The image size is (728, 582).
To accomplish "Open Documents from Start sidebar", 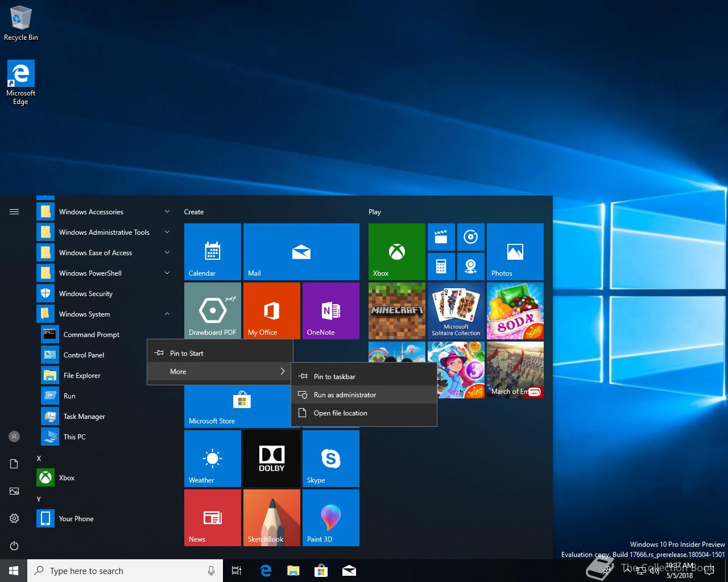I will click(14, 464).
